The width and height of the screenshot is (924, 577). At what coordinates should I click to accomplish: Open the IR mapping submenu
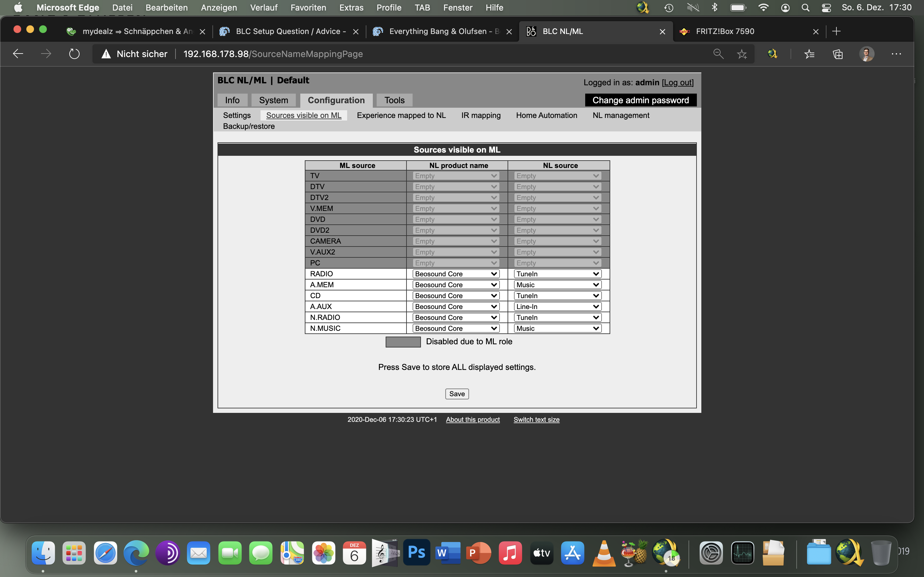(x=480, y=115)
